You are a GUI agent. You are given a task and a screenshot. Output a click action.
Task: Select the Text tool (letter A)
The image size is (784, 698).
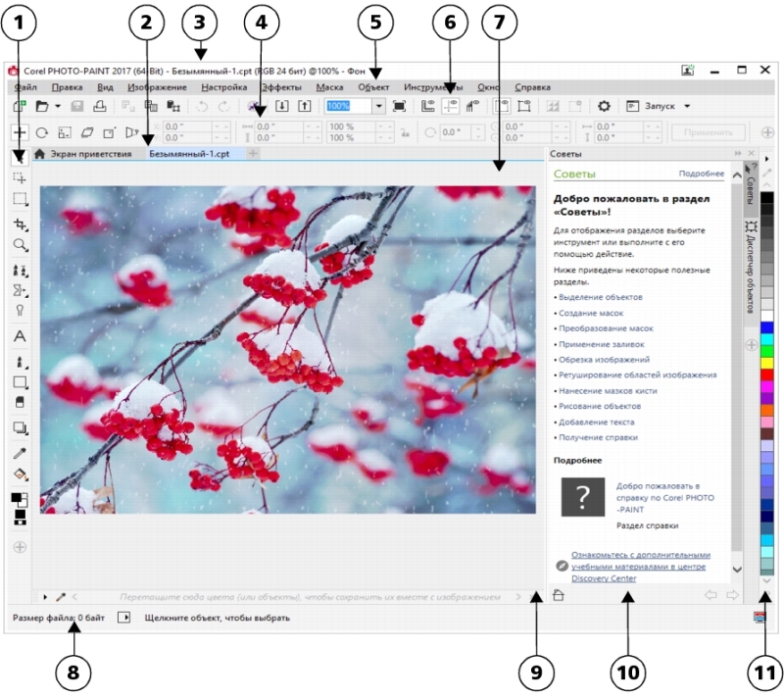(20, 336)
